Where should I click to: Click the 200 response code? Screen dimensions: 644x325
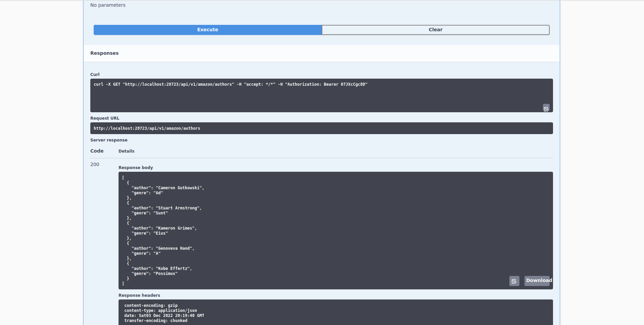click(95, 164)
